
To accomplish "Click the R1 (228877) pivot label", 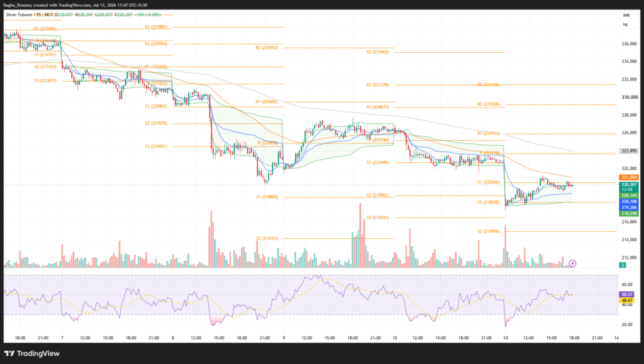I will pos(377,107).
